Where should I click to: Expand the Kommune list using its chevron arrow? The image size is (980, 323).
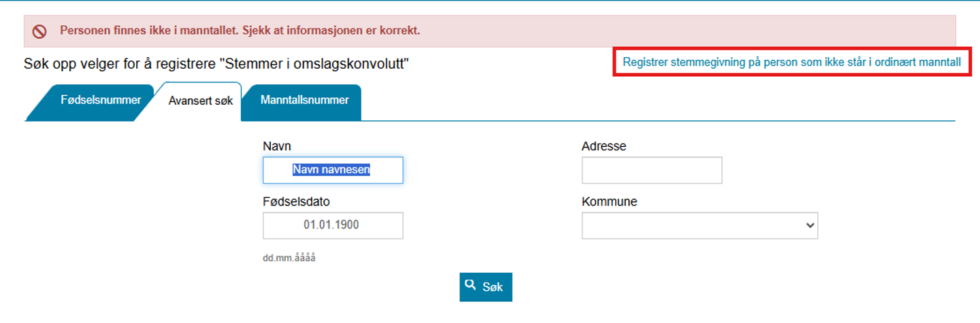[809, 225]
